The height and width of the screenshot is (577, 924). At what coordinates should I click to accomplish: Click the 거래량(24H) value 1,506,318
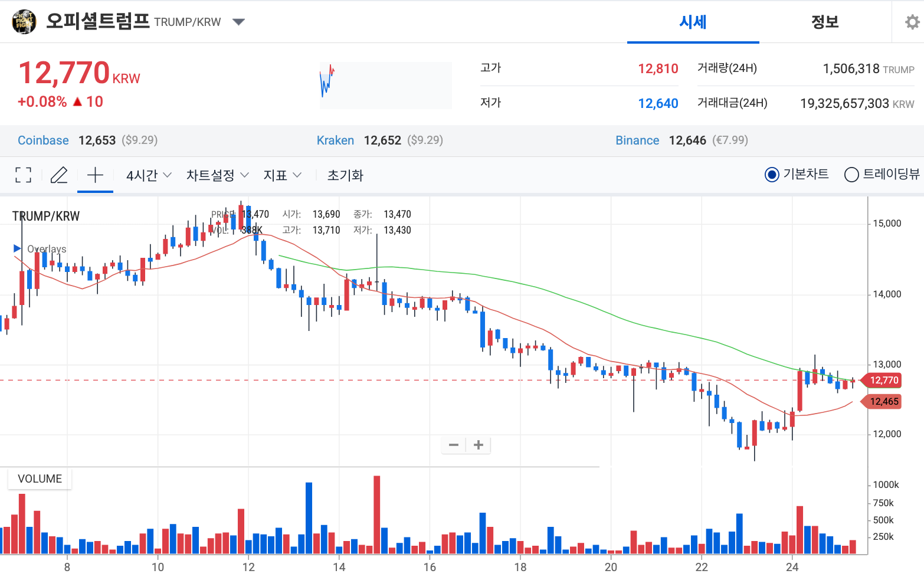pos(851,68)
